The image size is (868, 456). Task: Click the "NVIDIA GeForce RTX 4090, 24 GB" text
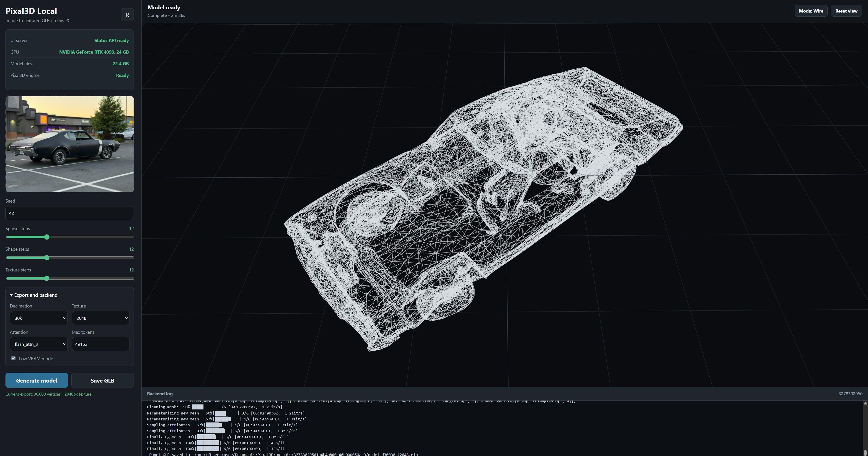point(94,52)
